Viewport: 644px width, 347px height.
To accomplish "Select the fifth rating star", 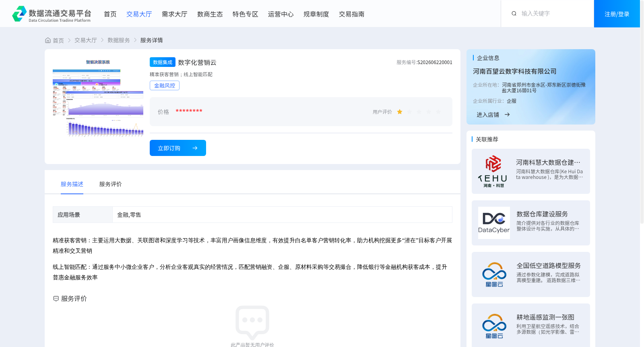I will [x=438, y=112].
